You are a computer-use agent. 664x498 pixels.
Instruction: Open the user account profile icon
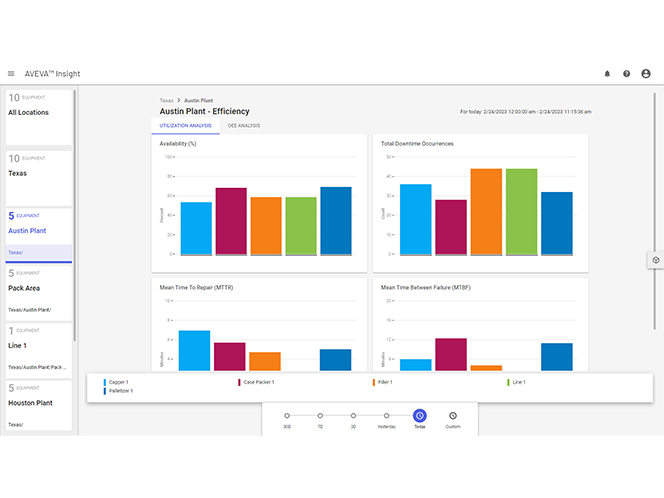646,73
